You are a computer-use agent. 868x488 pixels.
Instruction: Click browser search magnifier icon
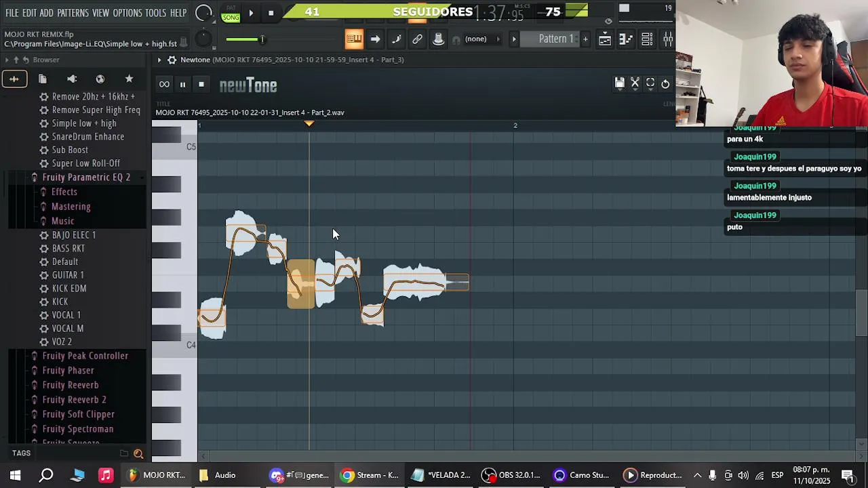click(x=138, y=454)
